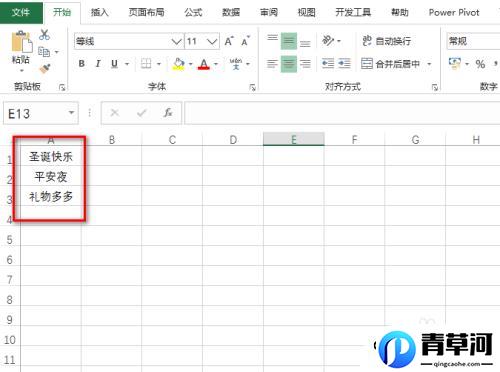The width and height of the screenshot is (500, 372).
Task: Click the Insert Function fx icon
Action: [x=168, y=113]
